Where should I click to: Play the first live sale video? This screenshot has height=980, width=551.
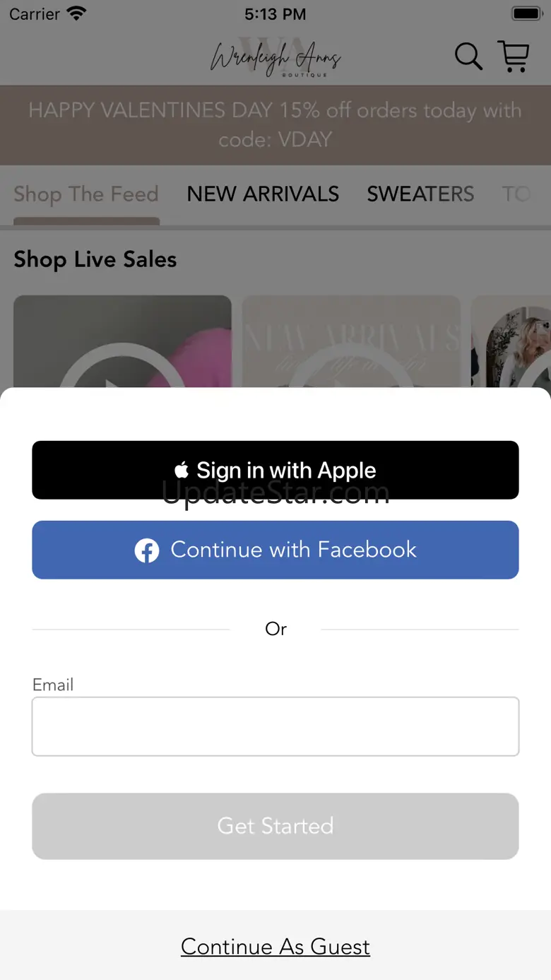(x=122, y=342)
